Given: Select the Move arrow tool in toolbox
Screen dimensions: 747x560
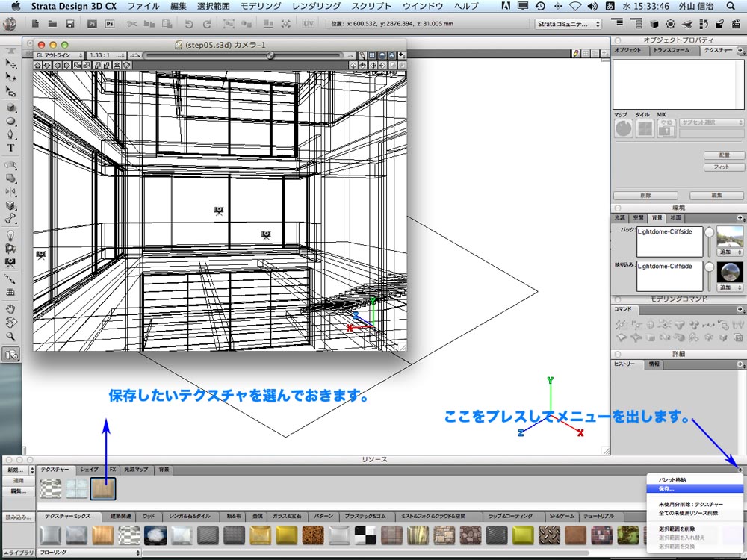Looking at the screenshot, I should (x=10, y=63).
